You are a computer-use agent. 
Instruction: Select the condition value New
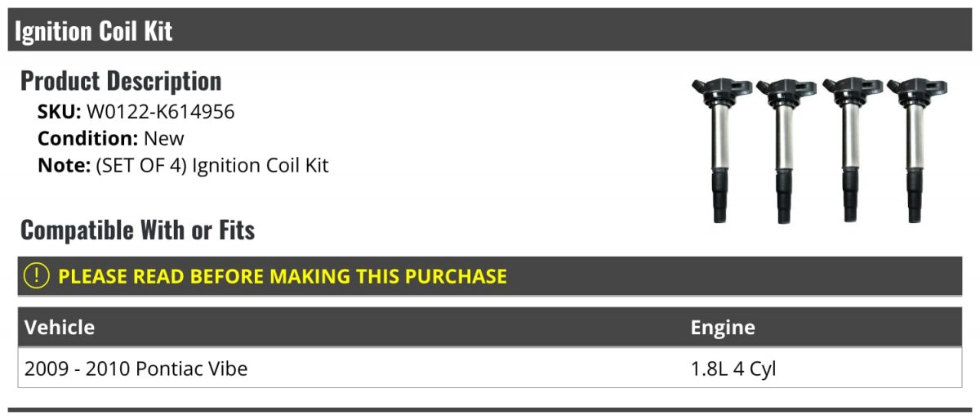pyautogui.click(x=164, y=138)
